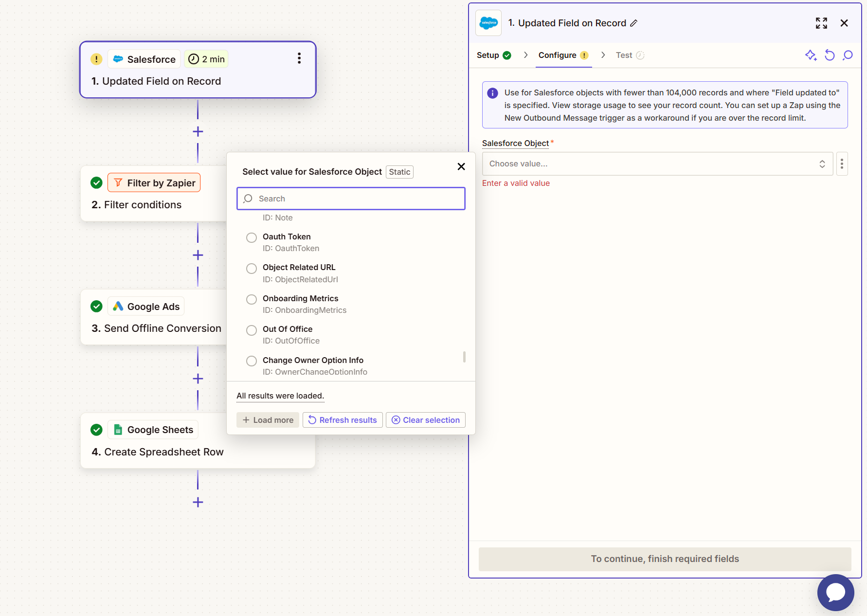Click the search magnifier icon in panel toolbar
This screenshot has height=616, width=867.
848,55
